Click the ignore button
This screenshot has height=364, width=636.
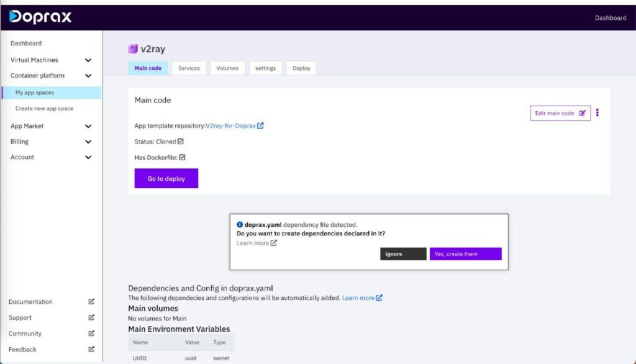(403, 254)
